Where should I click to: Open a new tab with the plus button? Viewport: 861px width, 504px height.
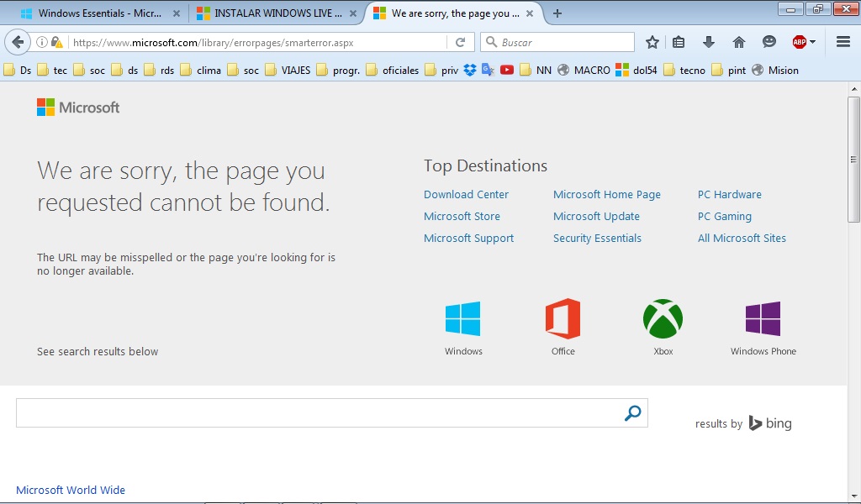click(x=557, y=13)
